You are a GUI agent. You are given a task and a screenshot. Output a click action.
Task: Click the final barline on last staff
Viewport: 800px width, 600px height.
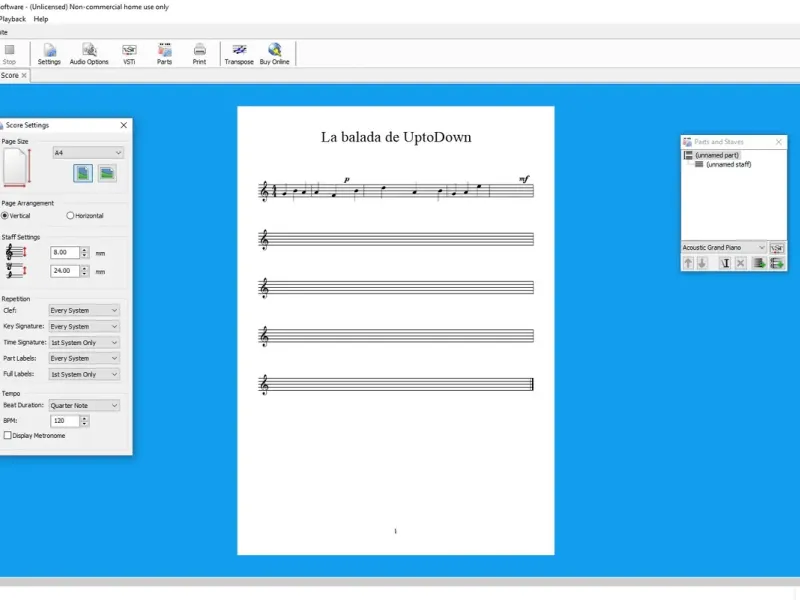pyautogui.click(x=532, y=385)
